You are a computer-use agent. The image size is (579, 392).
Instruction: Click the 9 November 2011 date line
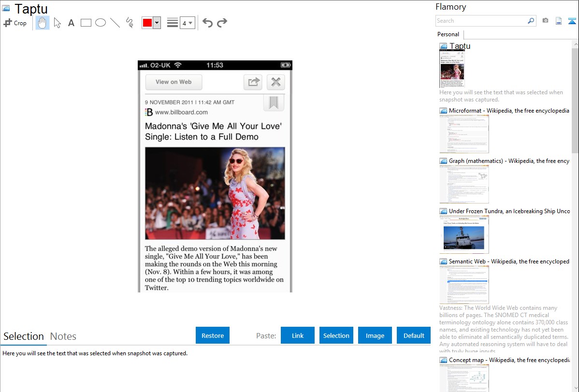pyautogui.click(x=190, y=102)
